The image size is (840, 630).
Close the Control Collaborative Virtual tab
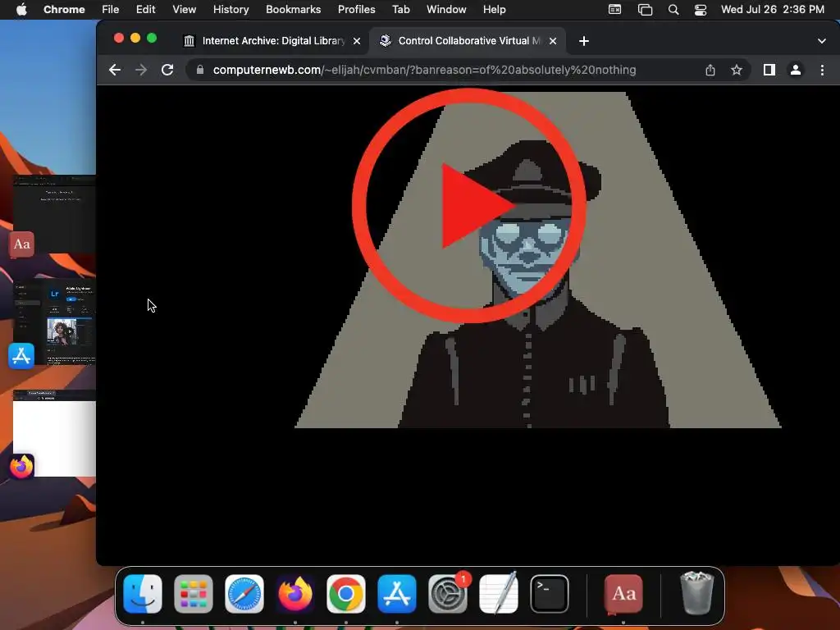pyautogui.click(x=553, y=41)
